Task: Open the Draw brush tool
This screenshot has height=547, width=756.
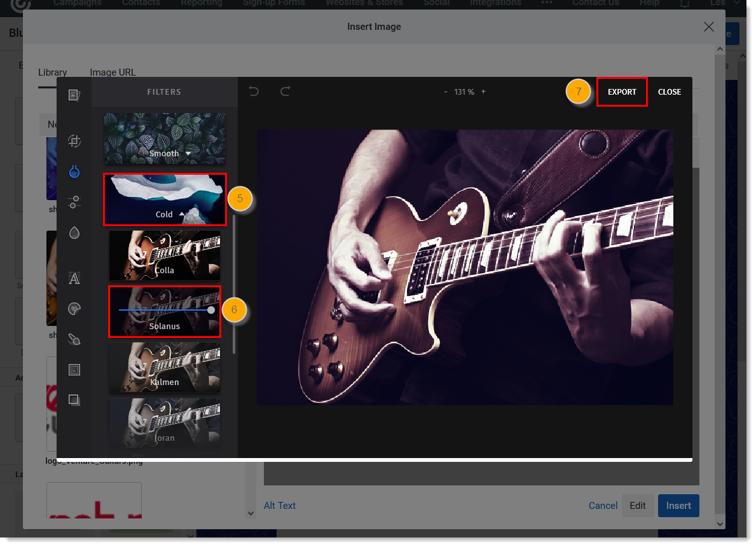Action: click(x=74, y=339)
